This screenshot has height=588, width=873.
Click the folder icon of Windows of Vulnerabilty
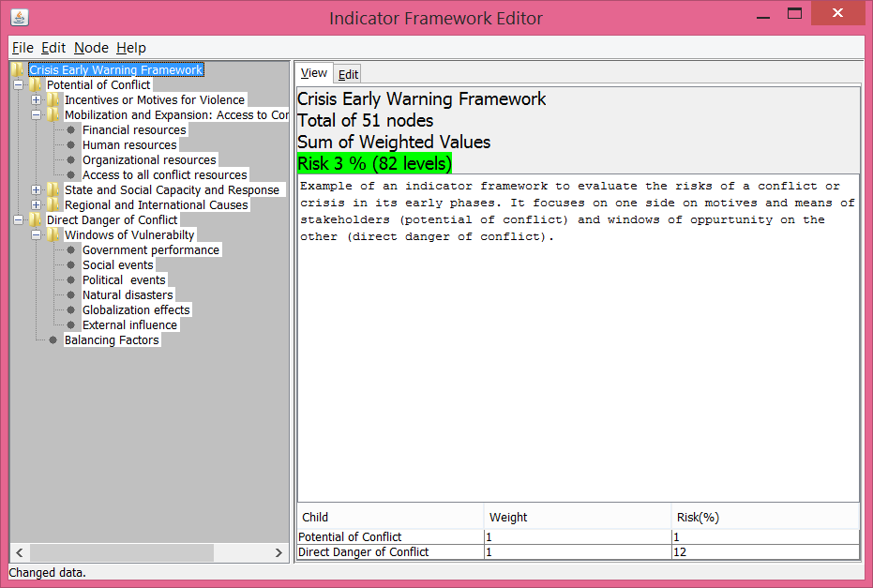pyautogui.click(x=53, y=235)
